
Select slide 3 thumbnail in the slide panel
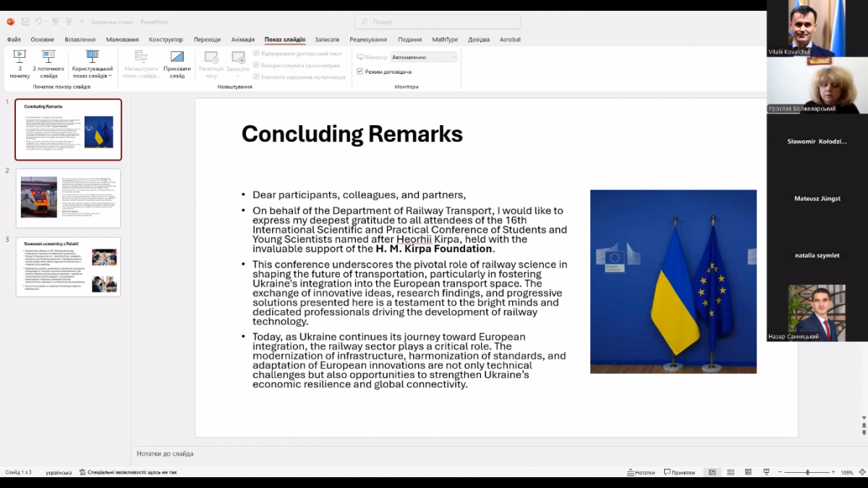tap(68, 267)
